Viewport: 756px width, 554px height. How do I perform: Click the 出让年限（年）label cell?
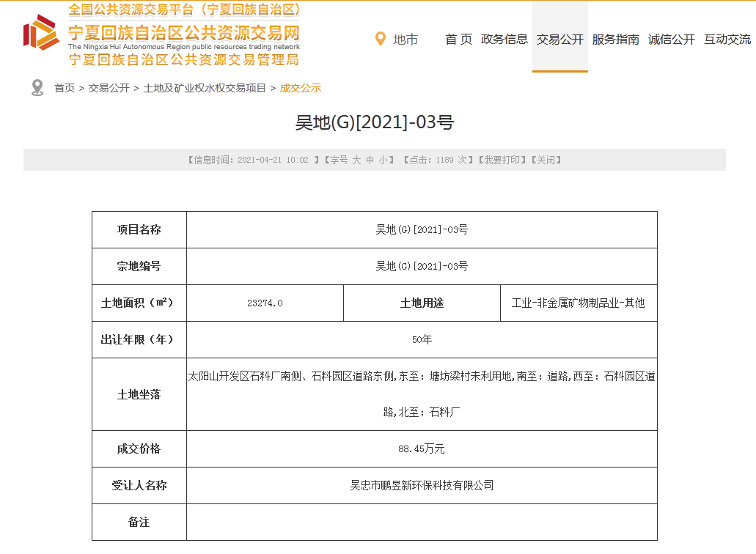[x=139, y=339]
